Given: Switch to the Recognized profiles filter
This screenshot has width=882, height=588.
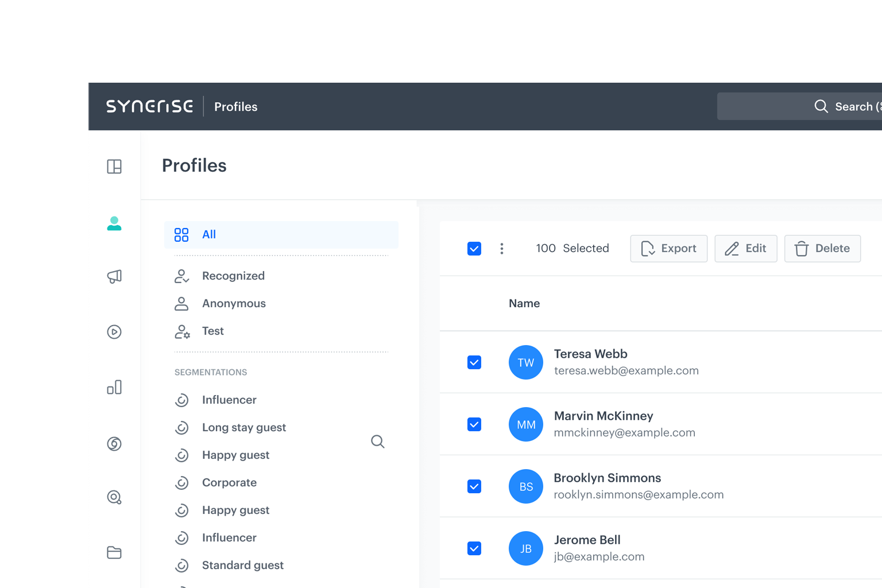Looking at the screenshot, I should click(x=233, y=276).
